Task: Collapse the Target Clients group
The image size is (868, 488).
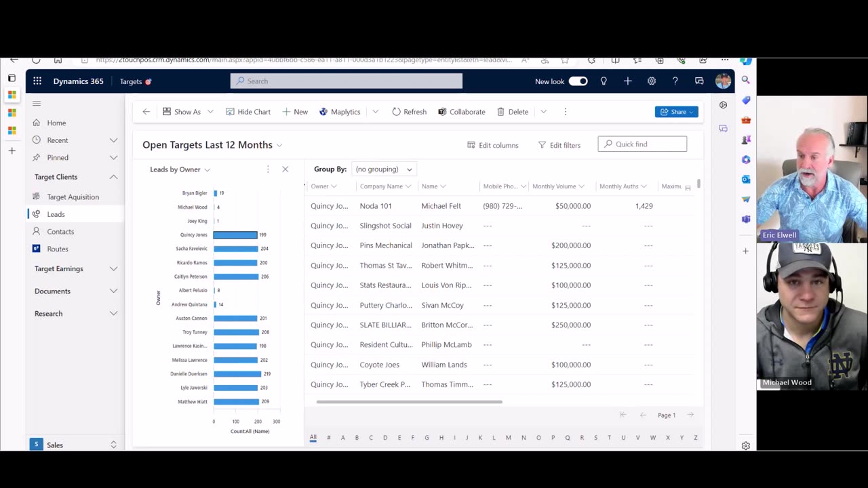Action: coord(113,177)
